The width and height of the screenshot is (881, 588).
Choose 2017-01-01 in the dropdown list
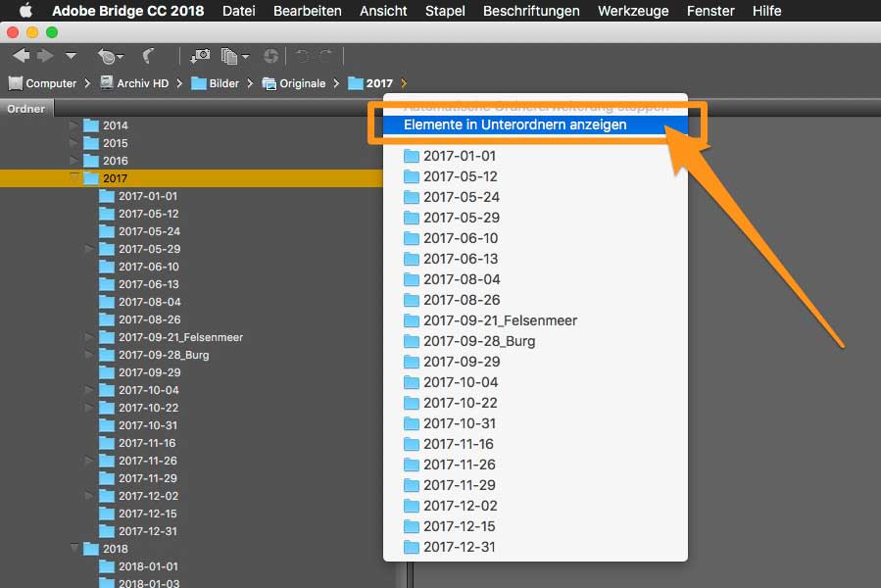535,156
